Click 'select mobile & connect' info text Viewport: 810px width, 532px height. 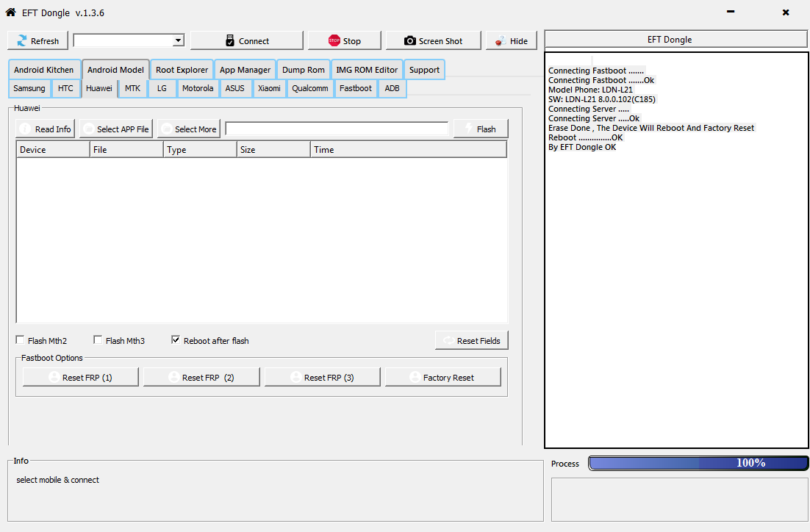point(58,480)
